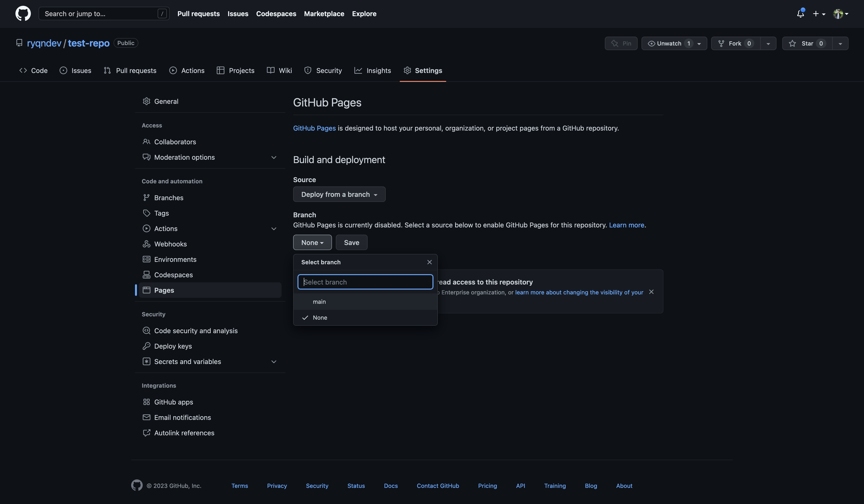Close the Select branch popup
Viewport: 864px width, 504px height.
429,262
